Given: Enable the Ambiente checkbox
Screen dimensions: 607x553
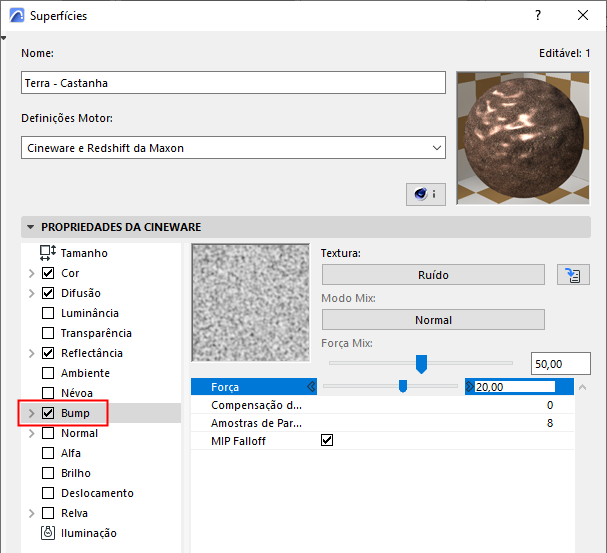Looking at the screenshot, I should click(x=48, y=373).
